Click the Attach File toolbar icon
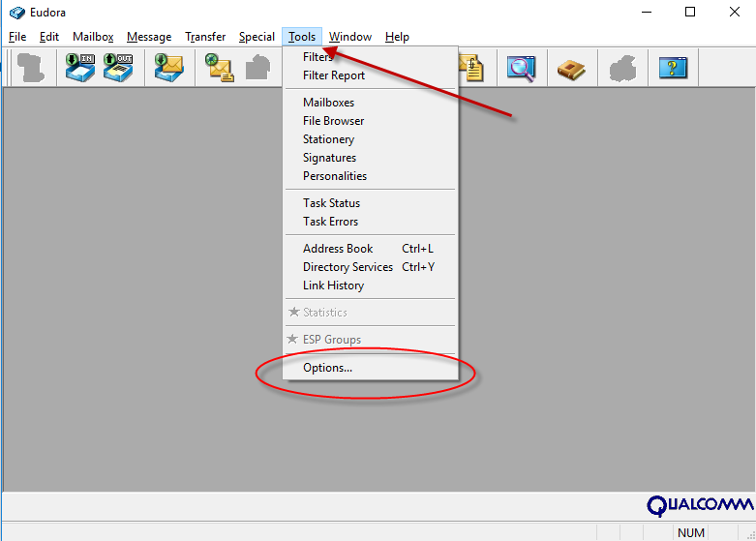This screenshot has width=756, height=541. 471,68
